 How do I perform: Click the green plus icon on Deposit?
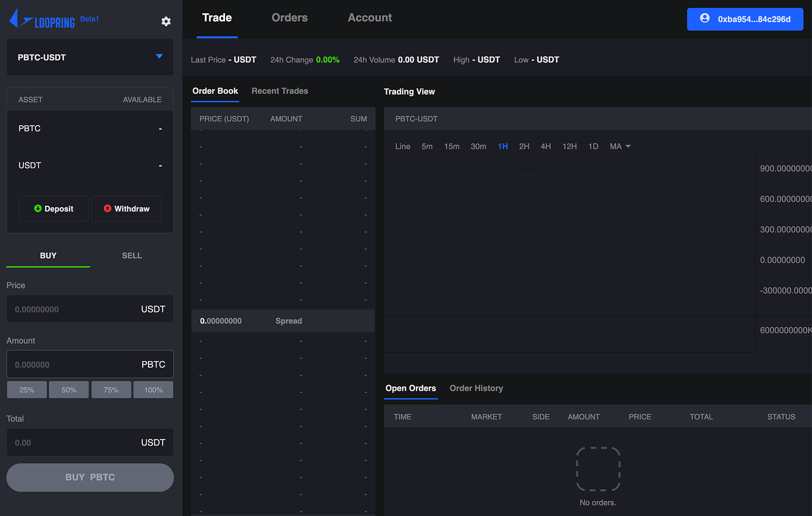pos(38,208)
